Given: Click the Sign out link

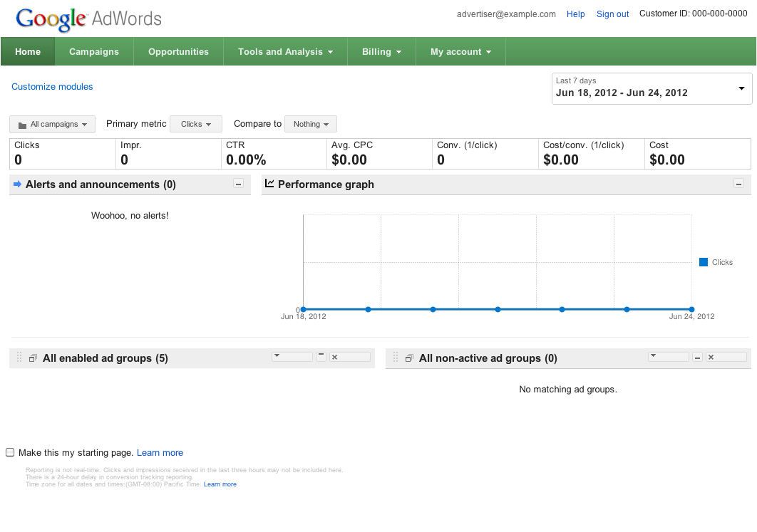Looking at the screenshot, I should (612, 14).
